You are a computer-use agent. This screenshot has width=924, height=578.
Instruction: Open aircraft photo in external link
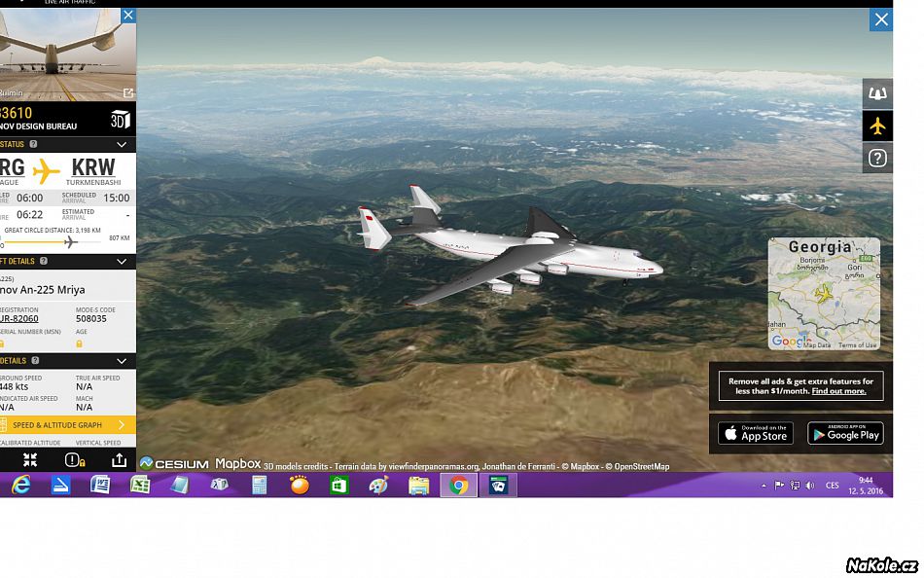click(x=127, y=92)
